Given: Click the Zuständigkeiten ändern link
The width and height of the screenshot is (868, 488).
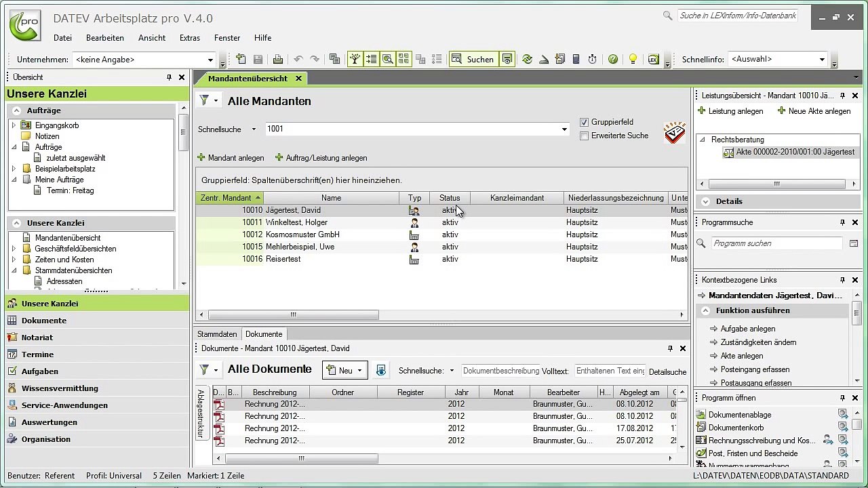Looking at the screenshot, I should [x=758, y=342].
